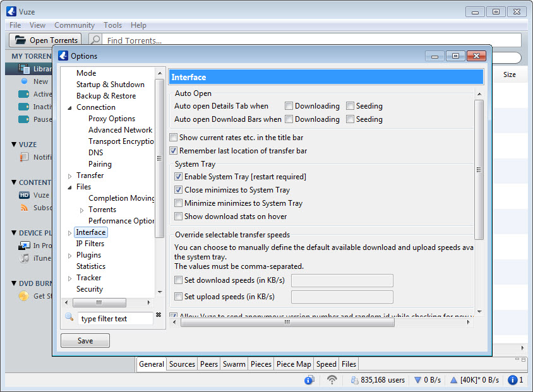Click the Open Torrents button
The image size is (533, 392).
point(45,40)
